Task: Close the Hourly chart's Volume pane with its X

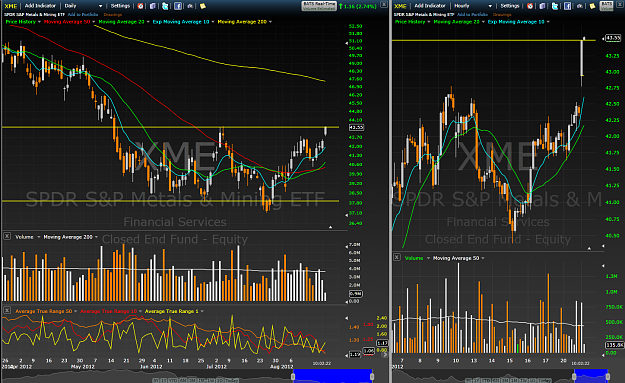Action: click(397, 257)
